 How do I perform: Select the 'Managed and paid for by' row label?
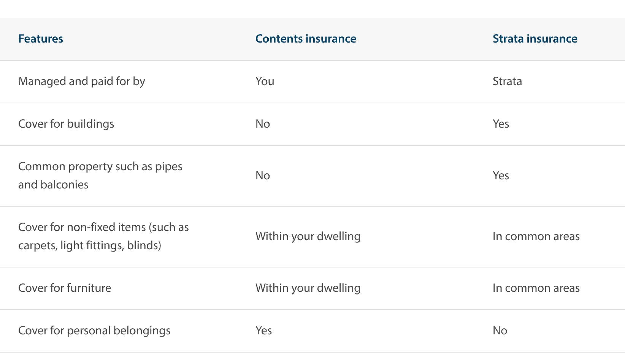point(82,81)
